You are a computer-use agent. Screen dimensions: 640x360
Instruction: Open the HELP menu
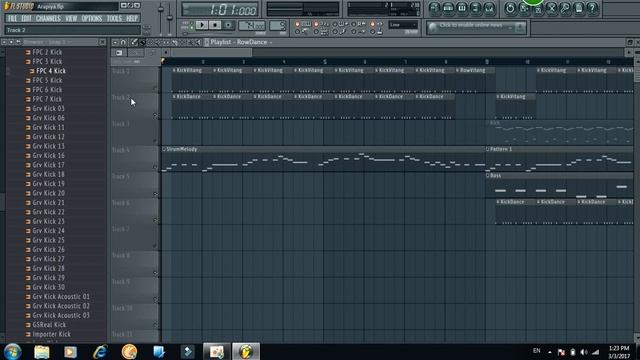[132, 18]
